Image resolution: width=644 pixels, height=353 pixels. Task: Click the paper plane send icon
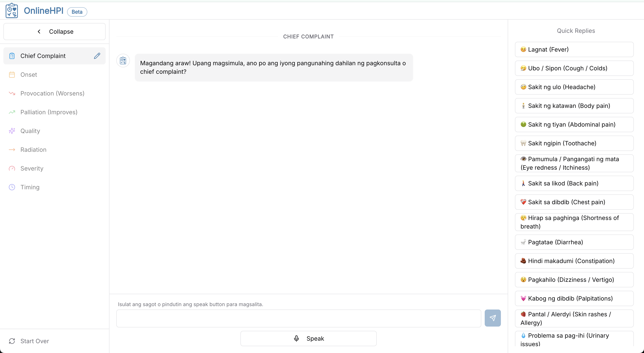click(x=493, y=318)
